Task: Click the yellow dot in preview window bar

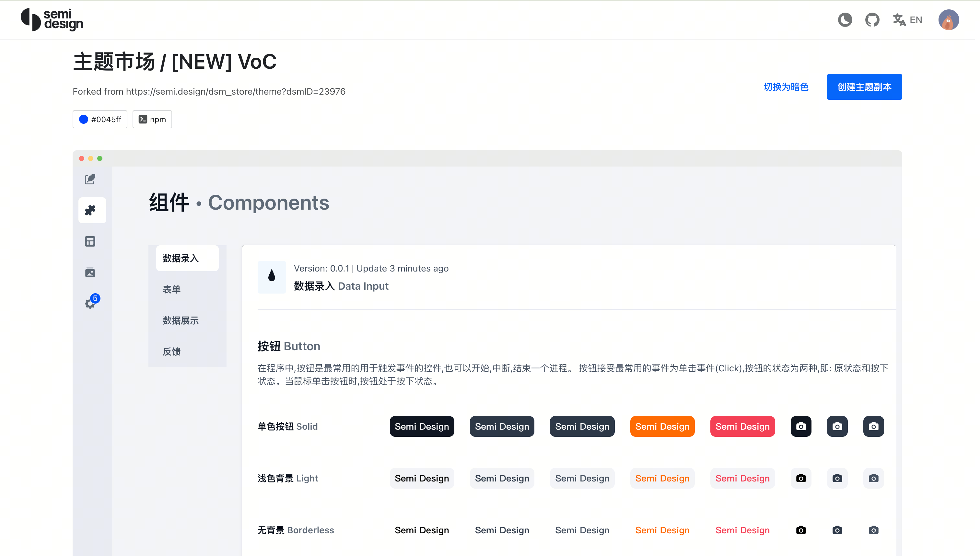Action: click(90, 158)
